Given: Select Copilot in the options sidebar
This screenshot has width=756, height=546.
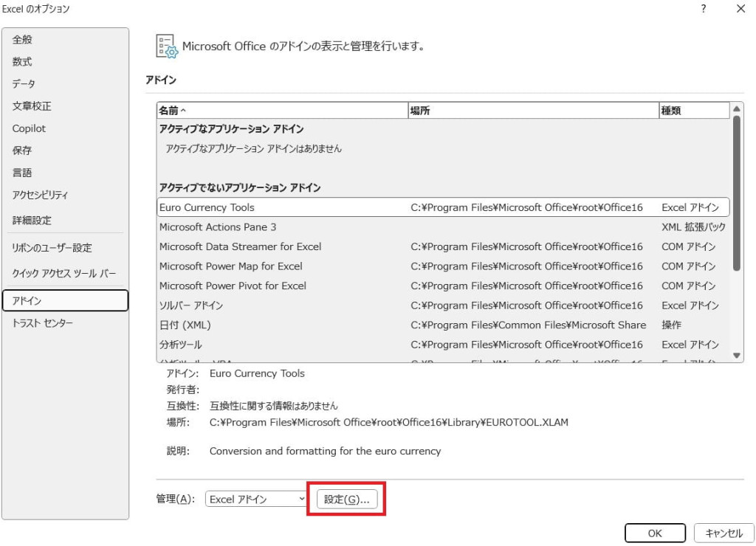Looking at the screenshot, I should click(x=29, y=128).
